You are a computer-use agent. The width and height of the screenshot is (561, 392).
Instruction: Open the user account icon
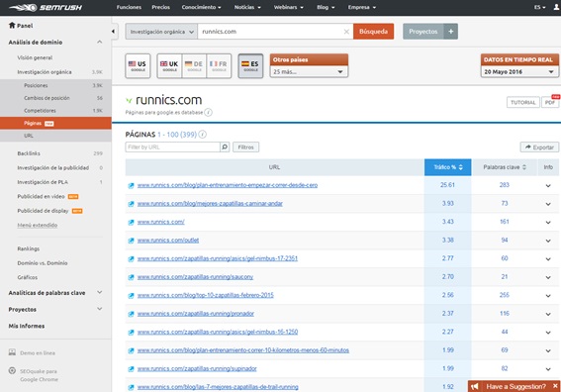[x=556, y=7]
